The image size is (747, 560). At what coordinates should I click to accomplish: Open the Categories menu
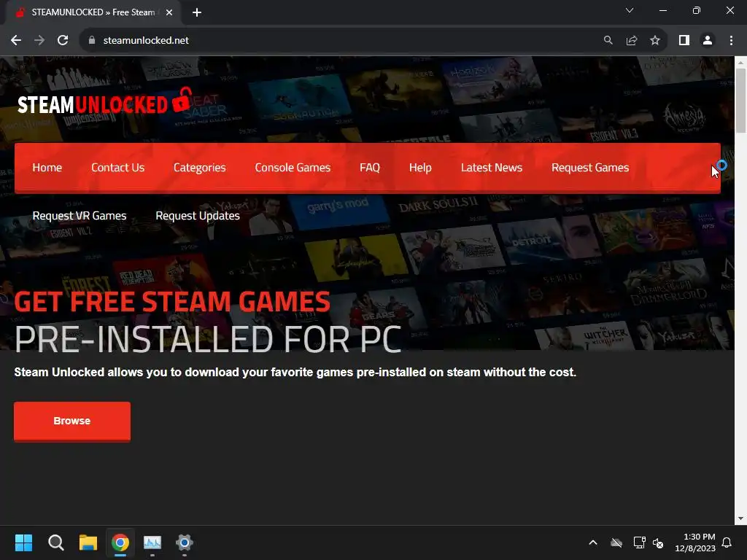pyautogui.click(x=200, y=168)
